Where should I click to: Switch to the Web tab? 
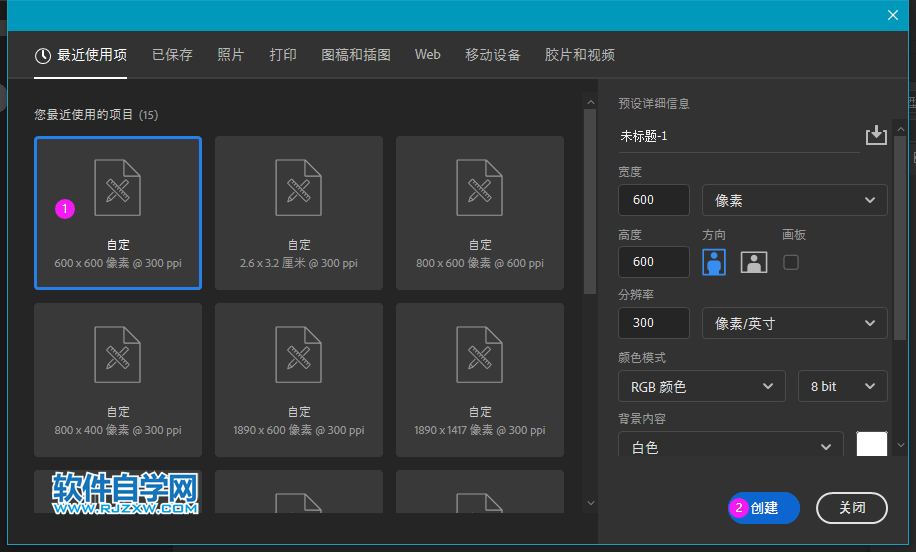click(x=428, y=55)
